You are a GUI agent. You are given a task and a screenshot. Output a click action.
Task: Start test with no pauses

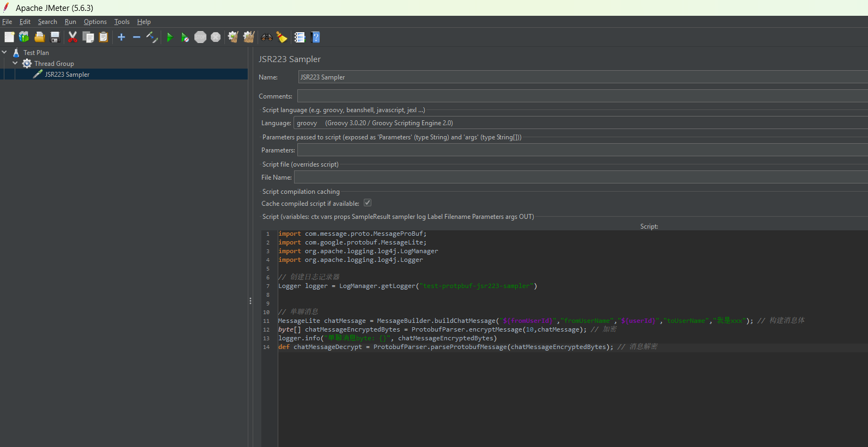pos(185,37)
